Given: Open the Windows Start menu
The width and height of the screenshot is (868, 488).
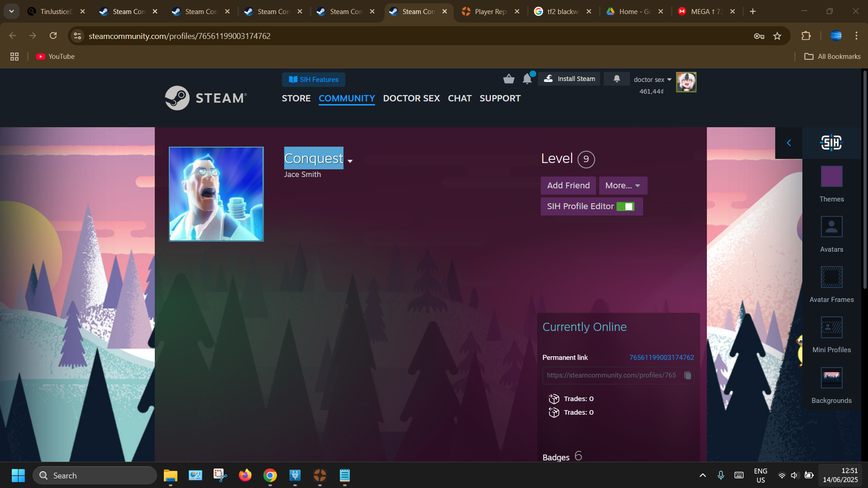Looking at the screenshot, I should (x=18, y=476).
